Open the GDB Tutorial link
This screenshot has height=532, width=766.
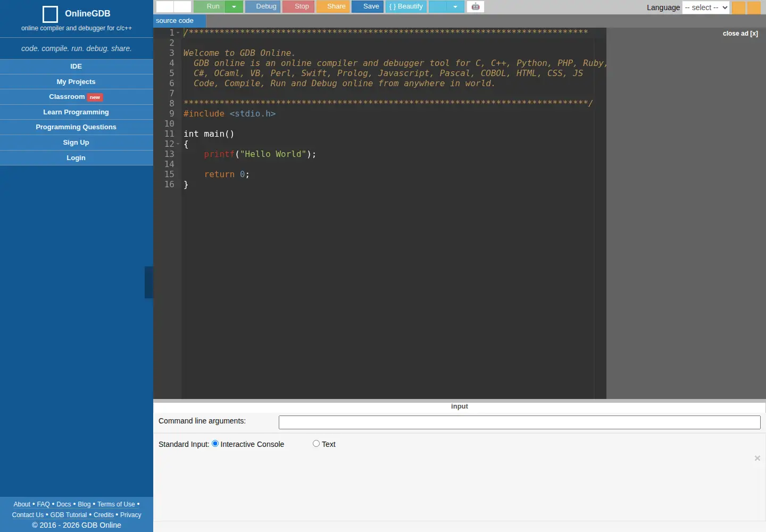coord(69,515)
